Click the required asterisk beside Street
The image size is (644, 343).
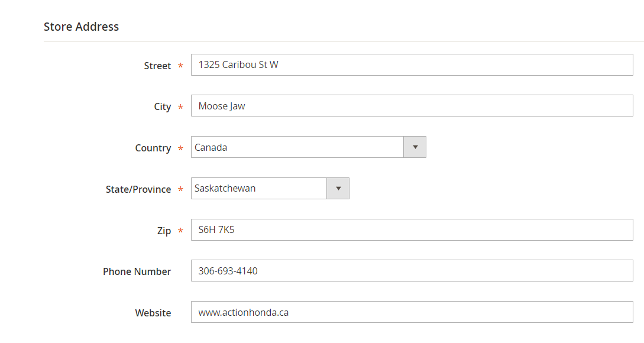tap(180, 66)
